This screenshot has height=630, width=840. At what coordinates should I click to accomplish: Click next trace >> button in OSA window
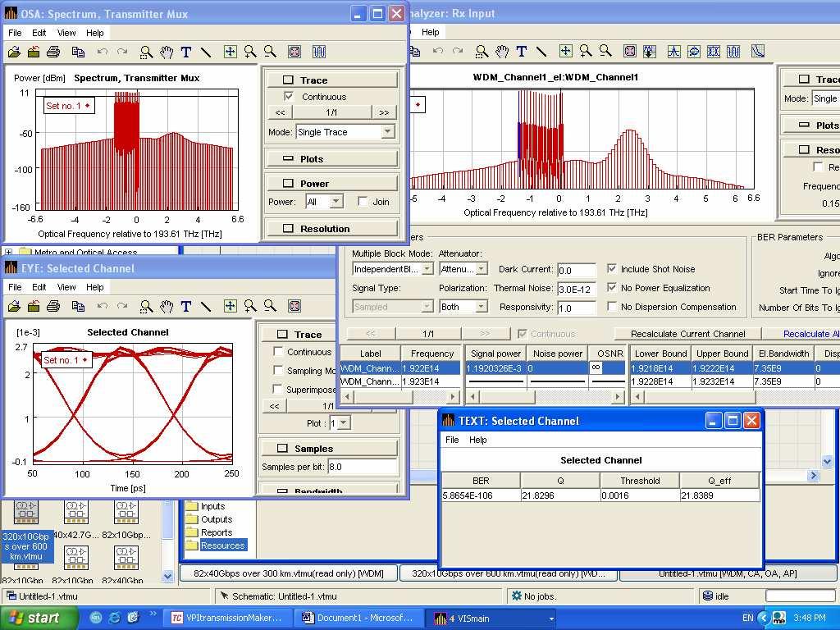(x=384, y=112)
